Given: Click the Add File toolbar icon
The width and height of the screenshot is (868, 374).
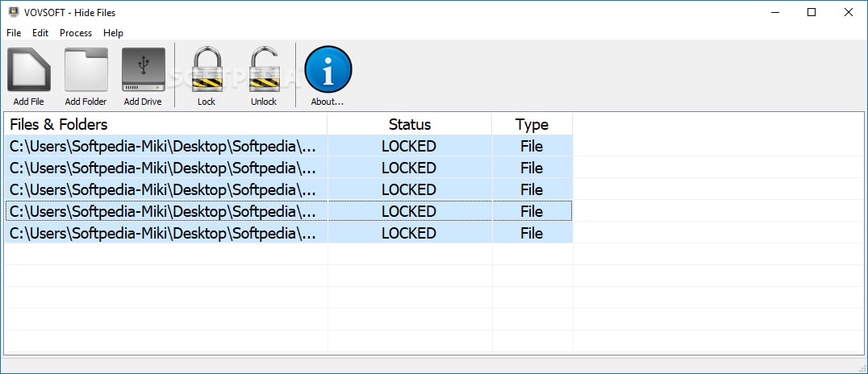Looking at the screenshot, I should tap(28, 70).
